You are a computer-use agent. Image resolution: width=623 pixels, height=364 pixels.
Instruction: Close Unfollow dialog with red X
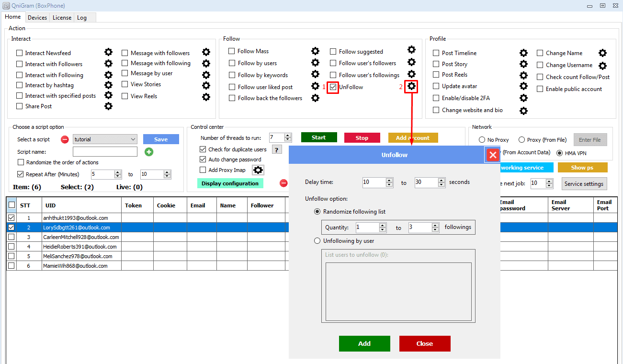pyautogui.click(x=493, y=155)
